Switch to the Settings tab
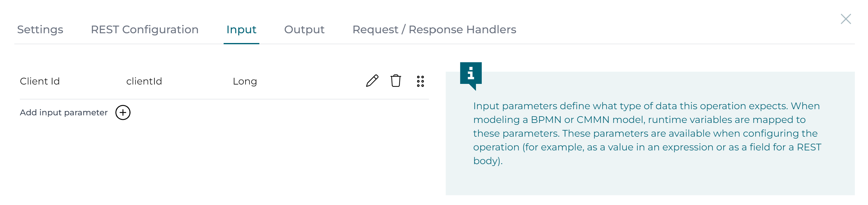This screenshot has height=205, width=868. tap(40, 30)
